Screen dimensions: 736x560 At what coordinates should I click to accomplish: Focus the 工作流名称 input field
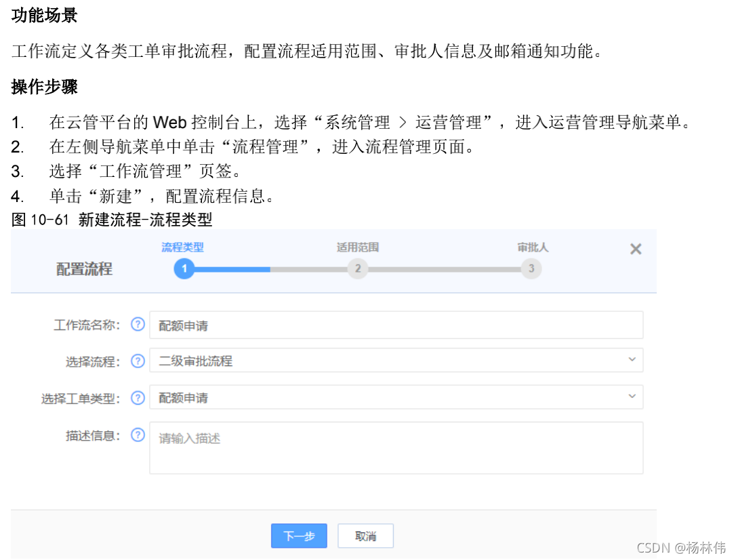396,325
